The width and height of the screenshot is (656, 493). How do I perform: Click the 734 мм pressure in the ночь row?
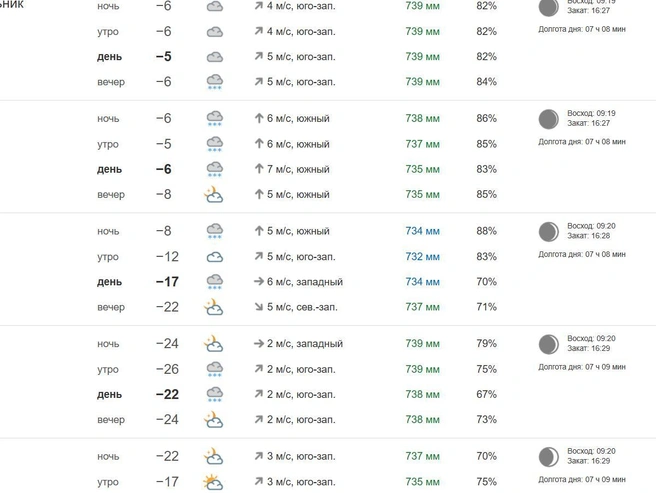422,231
